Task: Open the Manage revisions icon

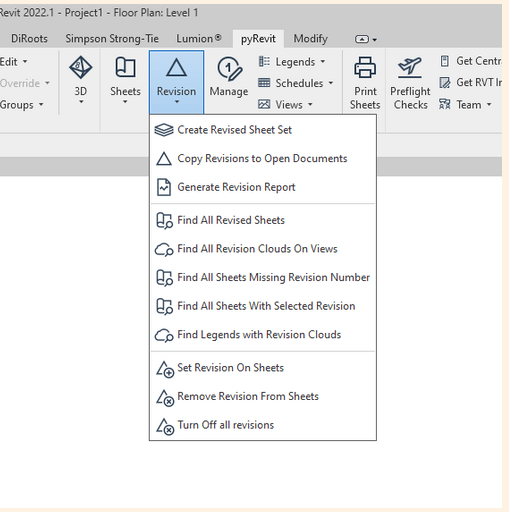Action: coord(229,69)
